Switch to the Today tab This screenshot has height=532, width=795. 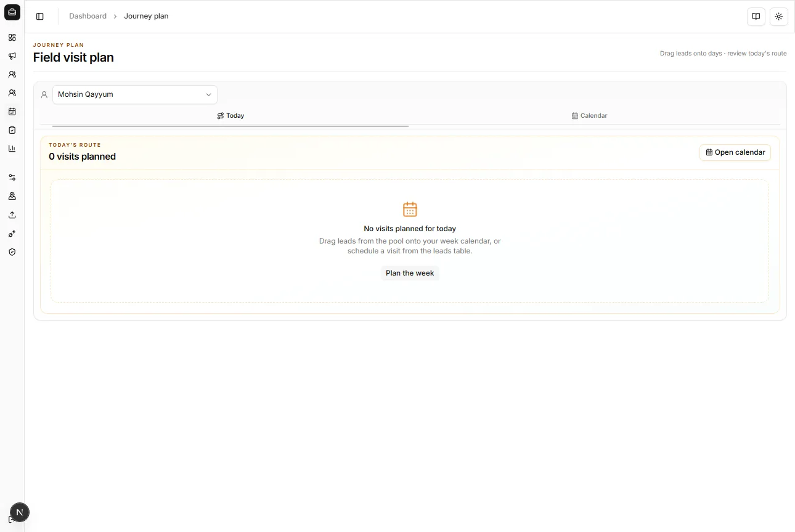point(230,116)
